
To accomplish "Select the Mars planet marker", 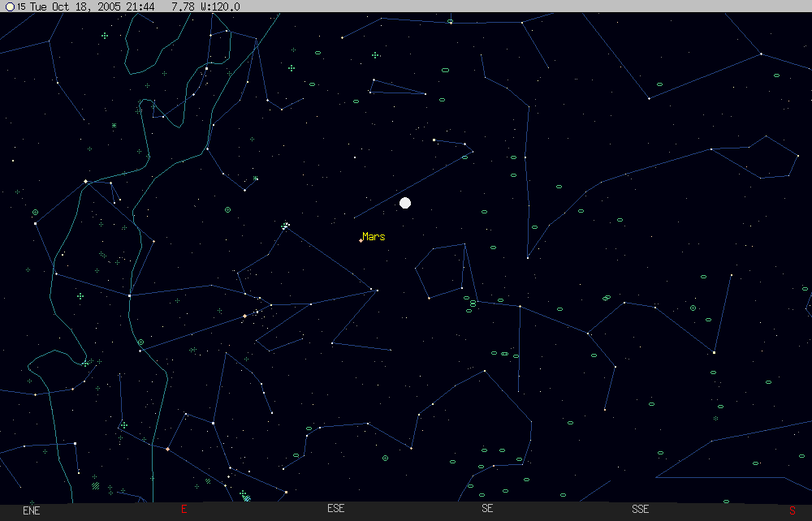I will 361,241.
